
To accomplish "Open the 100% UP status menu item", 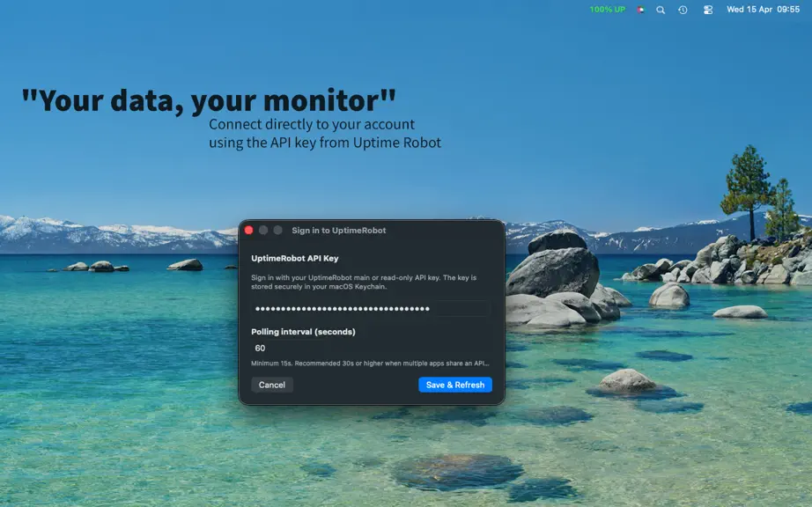I will click(607, 10).
